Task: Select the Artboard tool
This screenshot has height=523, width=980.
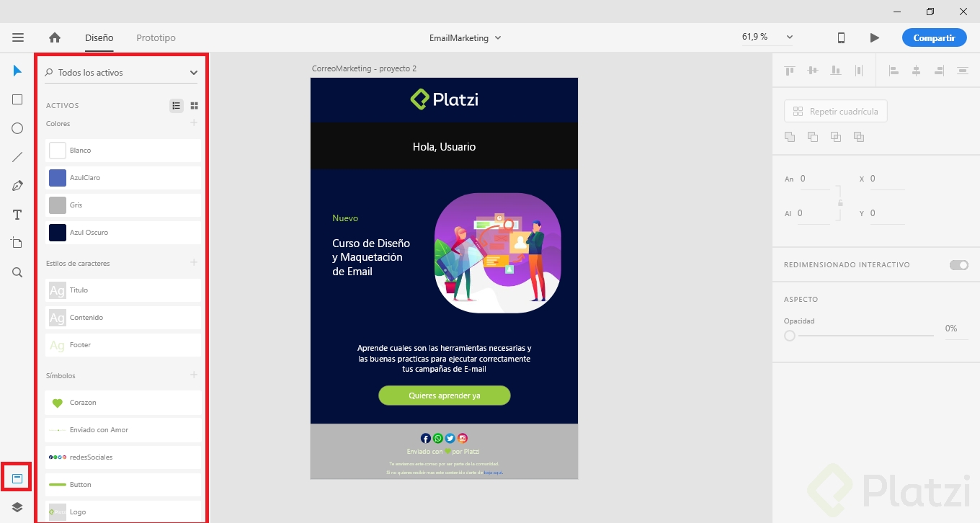Action: click(17, 243)
